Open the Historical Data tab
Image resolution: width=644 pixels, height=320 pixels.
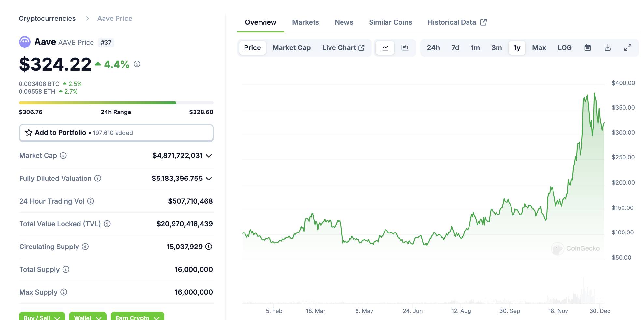[457, 22]
